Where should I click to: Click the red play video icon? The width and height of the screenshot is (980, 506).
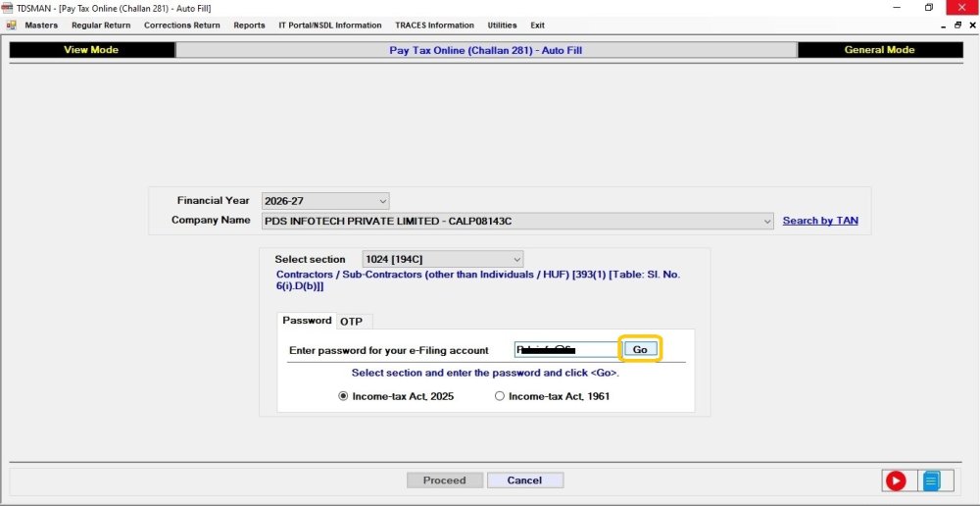click(895, 481)
